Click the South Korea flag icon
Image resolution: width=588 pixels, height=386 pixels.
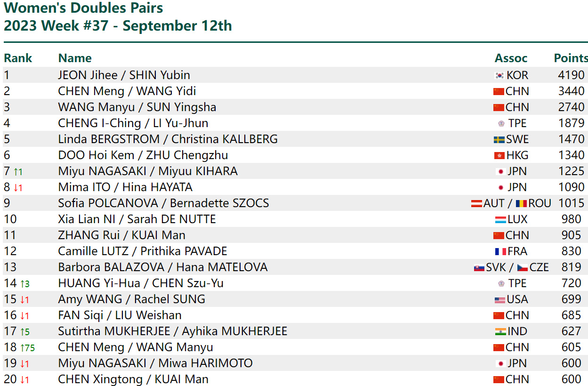499,75
